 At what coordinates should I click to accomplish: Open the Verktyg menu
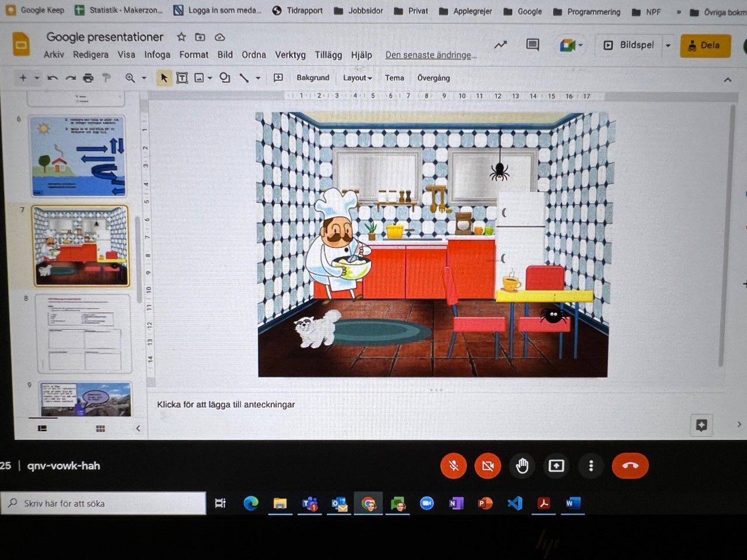pyautogui.click(x=290, y=55)
